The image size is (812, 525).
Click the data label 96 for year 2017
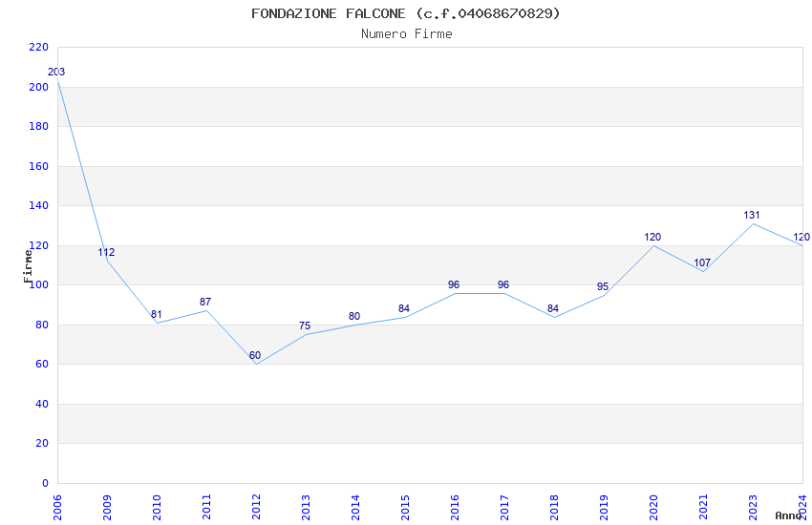(503, 285)
